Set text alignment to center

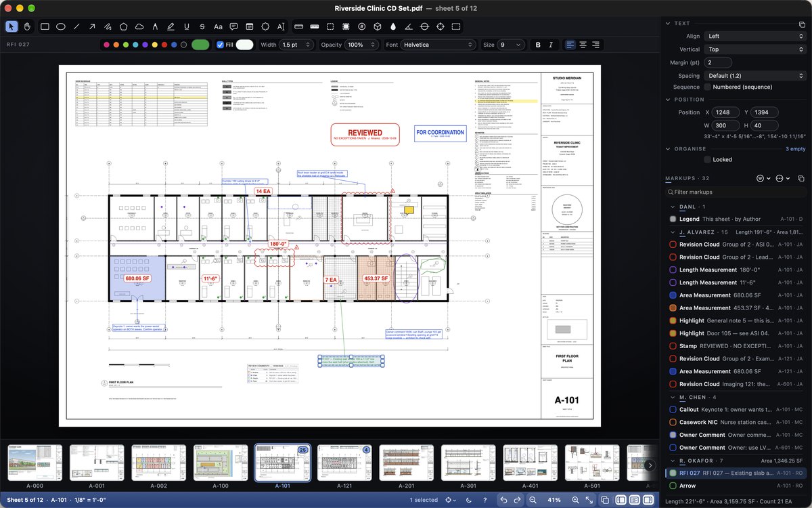click(x=583, y=45)
